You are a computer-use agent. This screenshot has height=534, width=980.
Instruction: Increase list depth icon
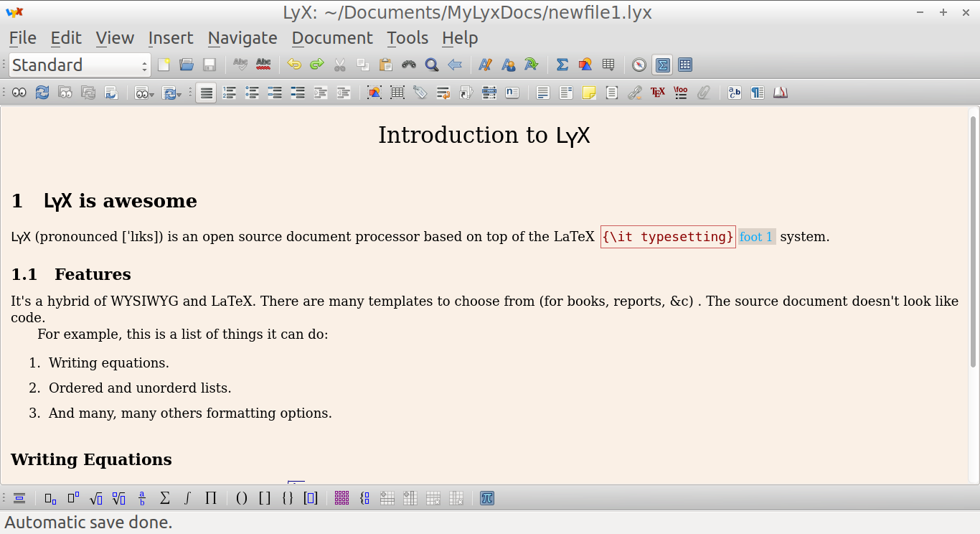[x=321, y=93]
